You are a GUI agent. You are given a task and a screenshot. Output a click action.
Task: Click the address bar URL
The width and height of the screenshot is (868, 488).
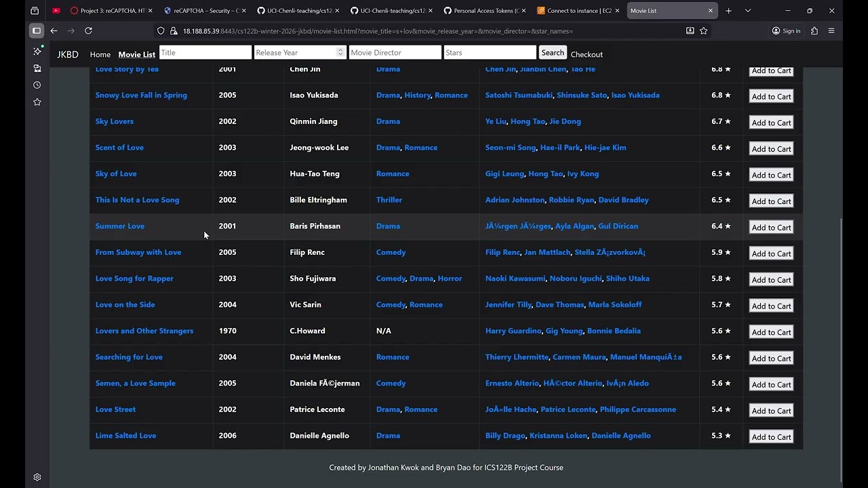pyautogui.click(x=378, y=30)
